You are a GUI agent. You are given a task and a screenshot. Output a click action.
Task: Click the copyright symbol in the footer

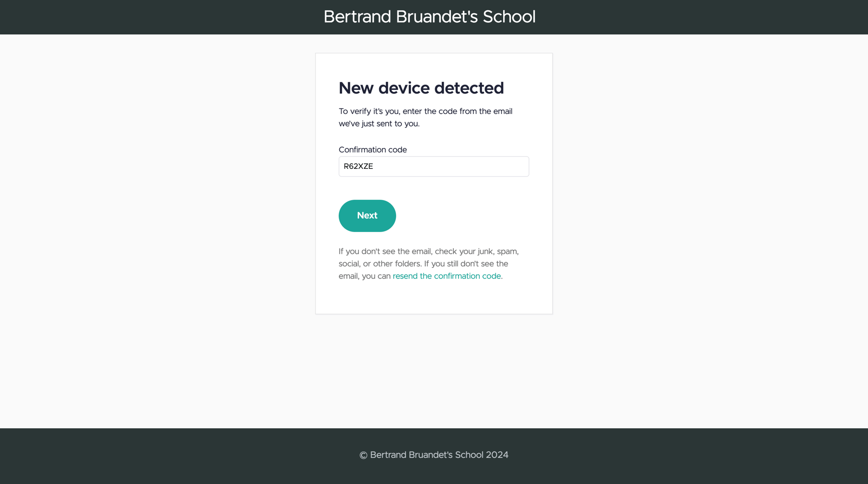tap(363, 456)
